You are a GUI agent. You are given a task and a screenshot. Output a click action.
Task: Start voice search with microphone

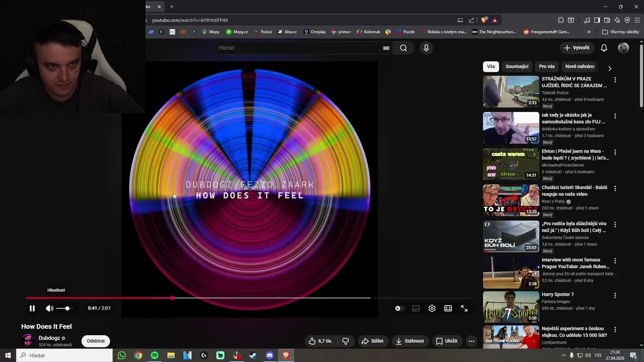(x=426, y=48)
